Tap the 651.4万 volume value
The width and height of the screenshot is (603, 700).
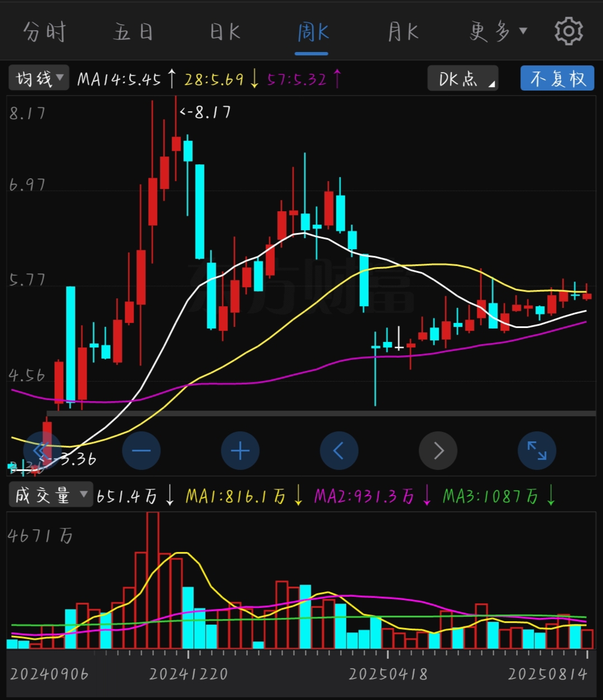(126, 496)
